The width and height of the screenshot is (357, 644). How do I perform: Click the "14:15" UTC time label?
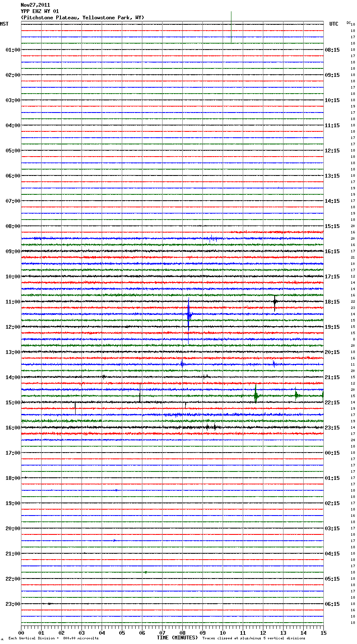coord(332,201)
